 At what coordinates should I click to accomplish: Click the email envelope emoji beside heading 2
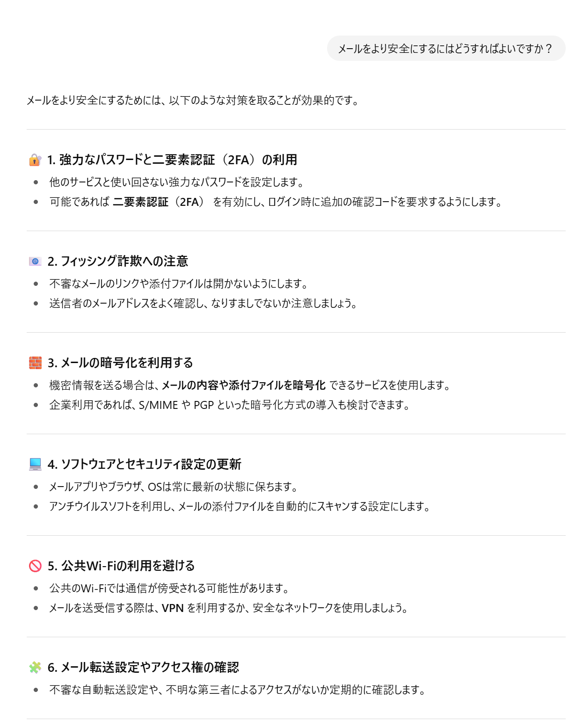point(35,261)
